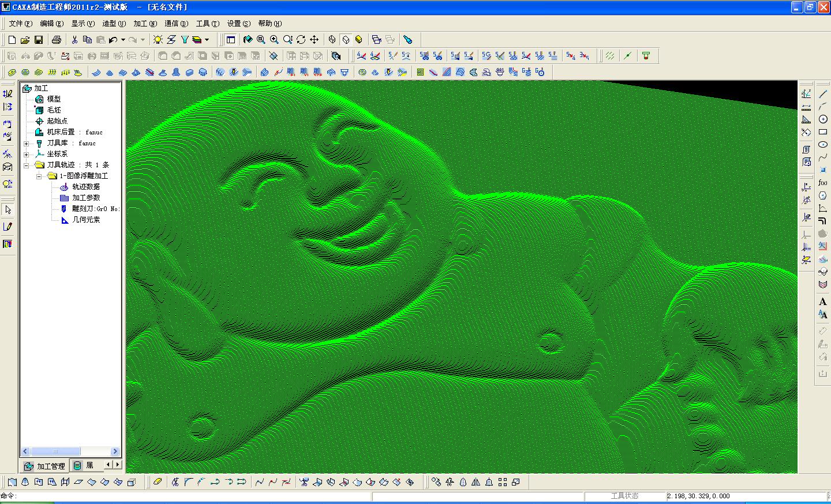Print using the printer icon

(x=56, y=40)
